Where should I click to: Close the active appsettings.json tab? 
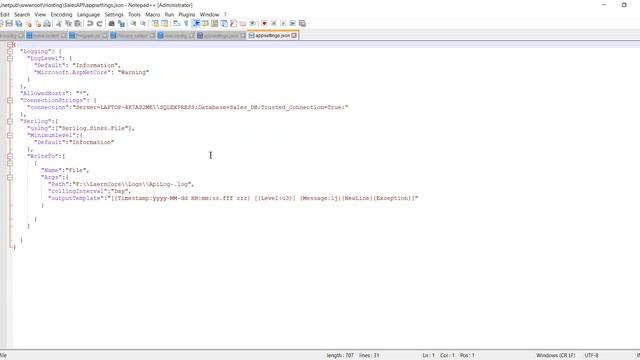click(x=294, y=36)
